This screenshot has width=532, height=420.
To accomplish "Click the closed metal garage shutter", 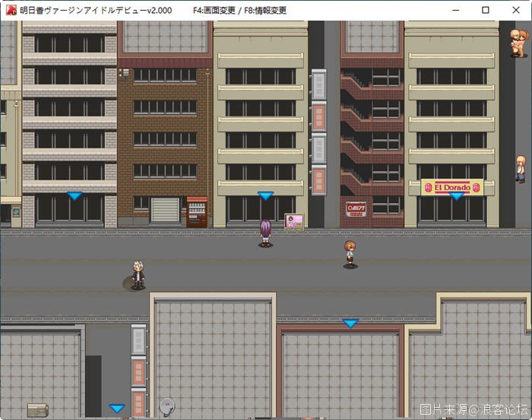I will (164, 210).
